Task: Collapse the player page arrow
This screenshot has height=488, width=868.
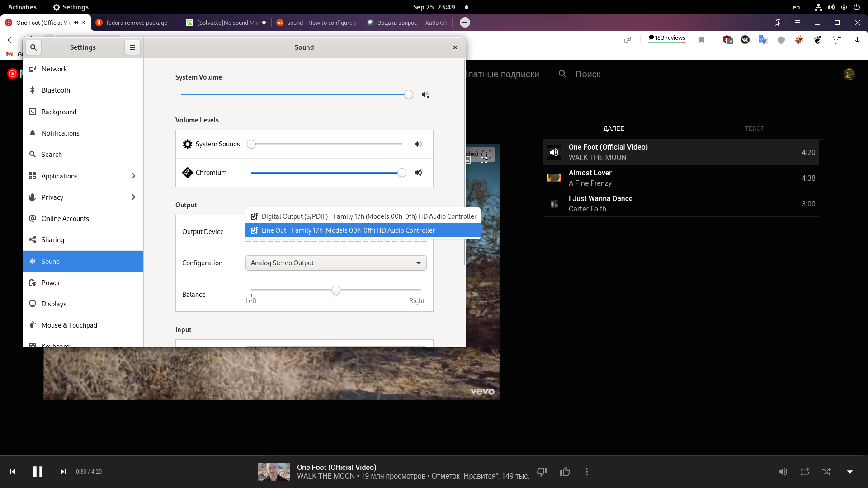Action: (x=850, y=472)
